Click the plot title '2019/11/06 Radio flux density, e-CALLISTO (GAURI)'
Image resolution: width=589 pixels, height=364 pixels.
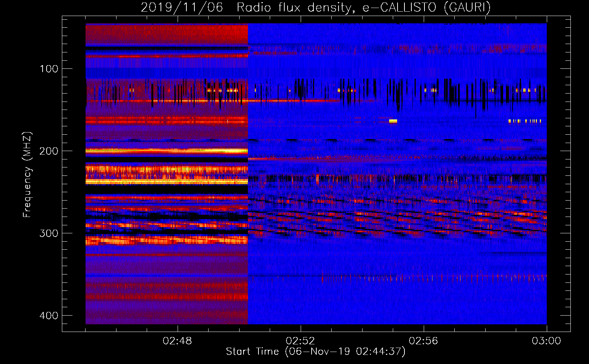pyautogui.click(x=316, y=7)
